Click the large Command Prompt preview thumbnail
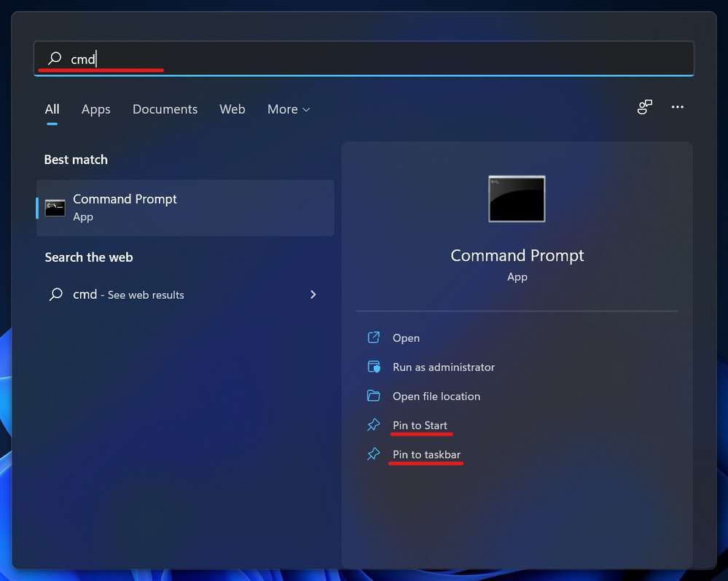728x581 pixels. click(517, 199)
